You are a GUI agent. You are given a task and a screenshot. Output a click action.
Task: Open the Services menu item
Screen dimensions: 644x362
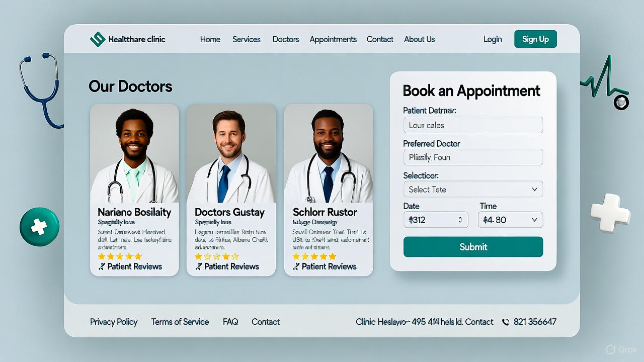pos(247,39)
